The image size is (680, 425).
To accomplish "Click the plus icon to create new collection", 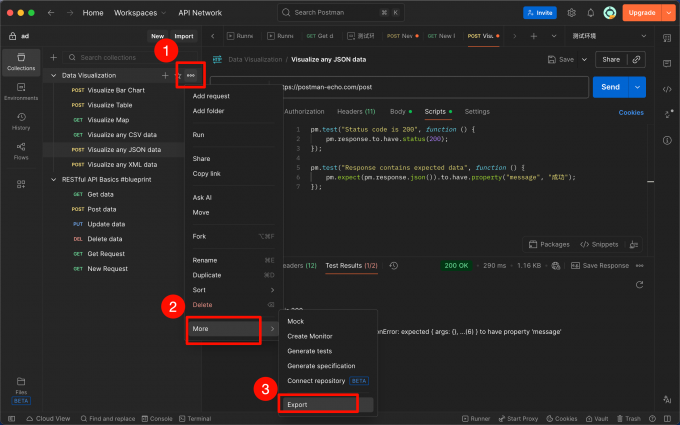I will tap(53, 57).
